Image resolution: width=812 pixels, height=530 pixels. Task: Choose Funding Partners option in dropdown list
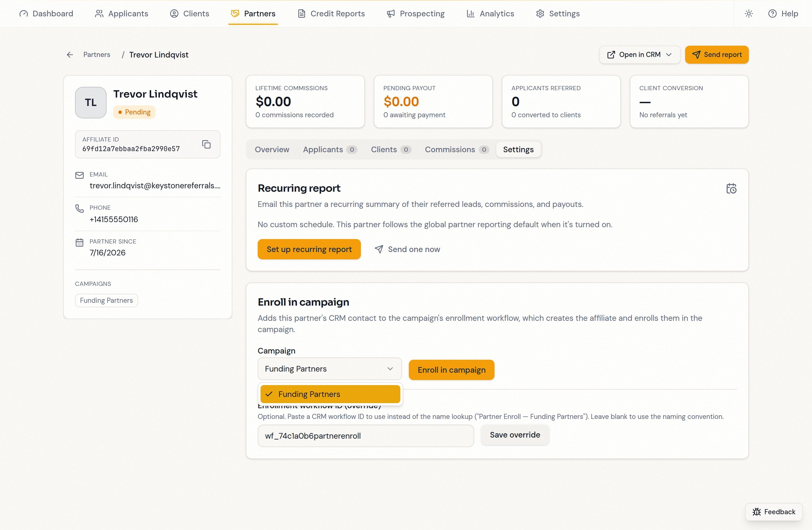(330, 394)
